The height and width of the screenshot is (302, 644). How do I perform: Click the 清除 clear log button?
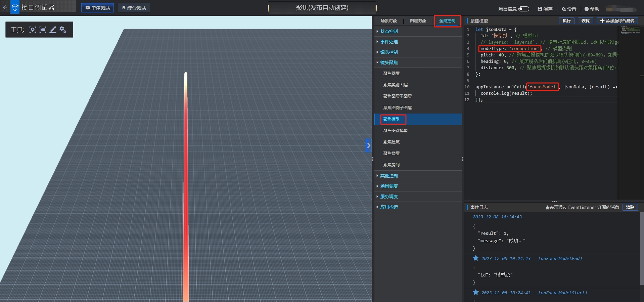pyautogui.click(x=630, y=207)
